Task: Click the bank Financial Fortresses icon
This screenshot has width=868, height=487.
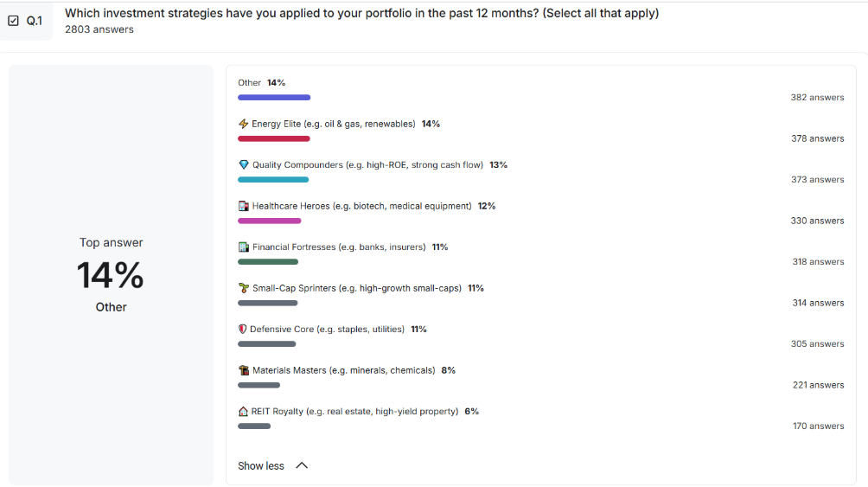Action: [244, 247]
